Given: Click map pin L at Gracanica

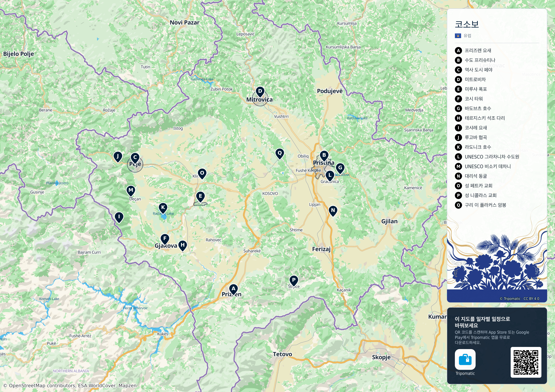Looking at the screenshot, I should 330,176.
